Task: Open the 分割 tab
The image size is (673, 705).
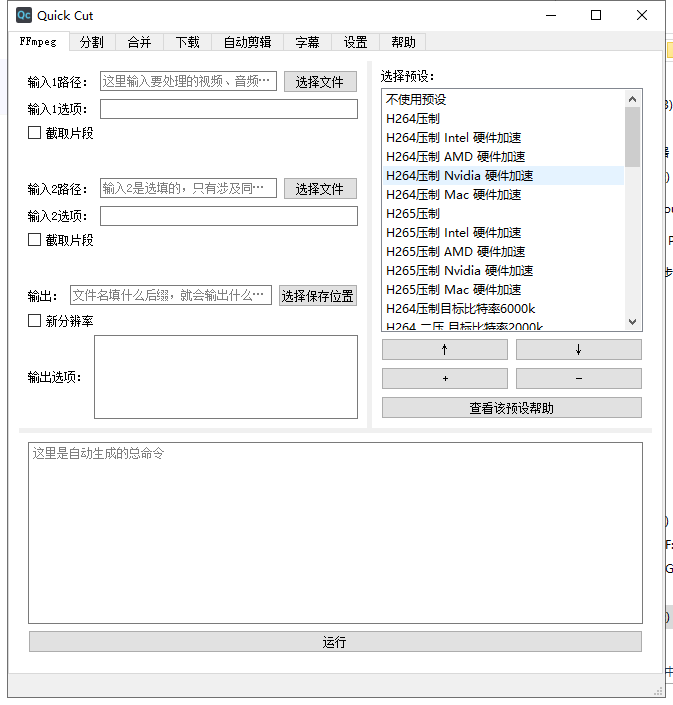Action: 92,42
